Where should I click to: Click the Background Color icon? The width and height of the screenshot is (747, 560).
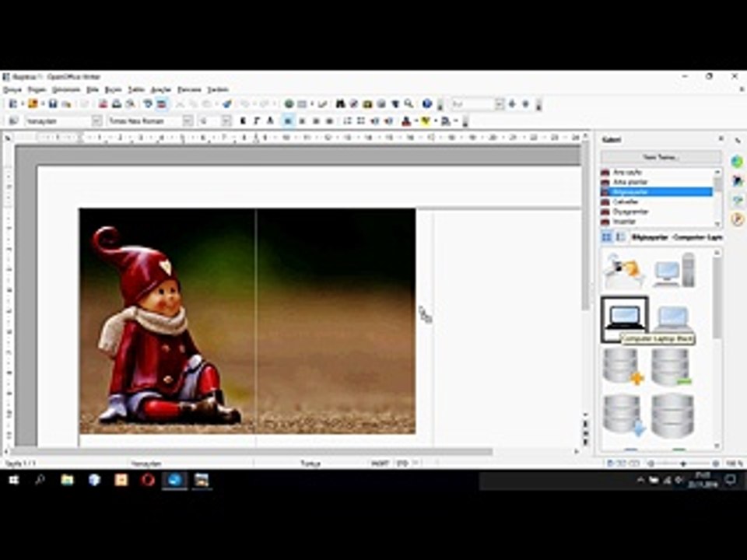[x=445, y=121]
